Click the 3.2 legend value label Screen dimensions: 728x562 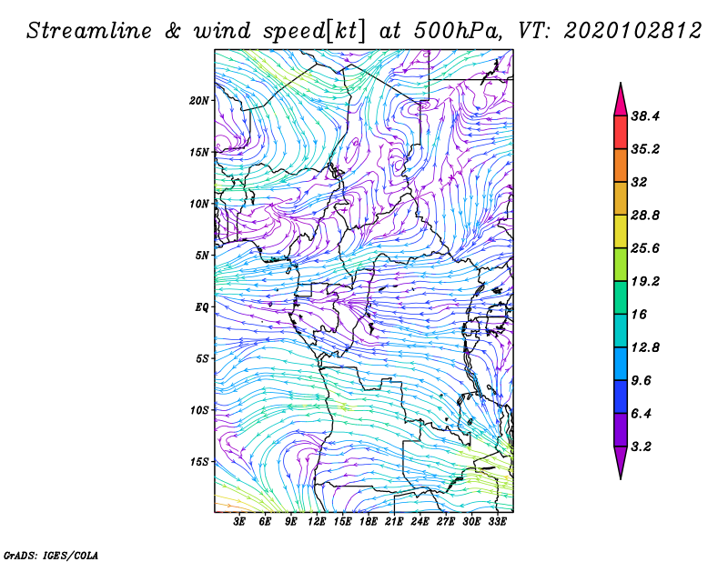click(x=641, y=446)
